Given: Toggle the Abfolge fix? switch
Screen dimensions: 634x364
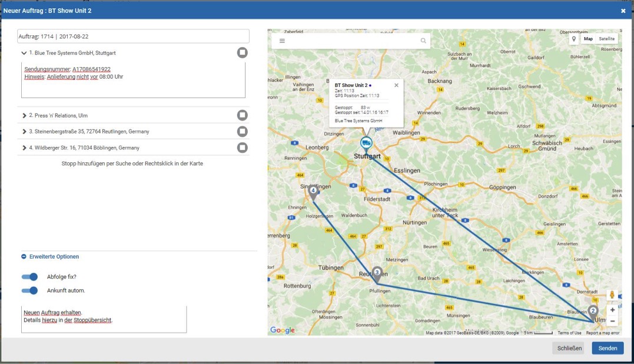Looking at the screenshot, I should coord(29,277).
